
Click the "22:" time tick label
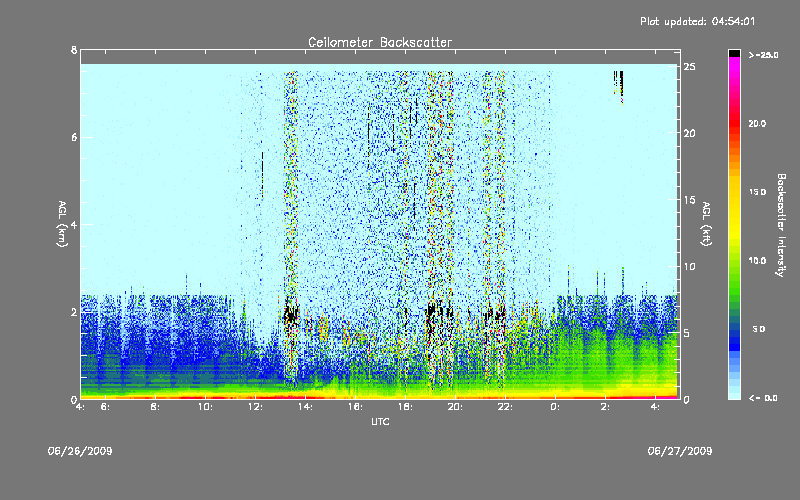coord(505,407)
